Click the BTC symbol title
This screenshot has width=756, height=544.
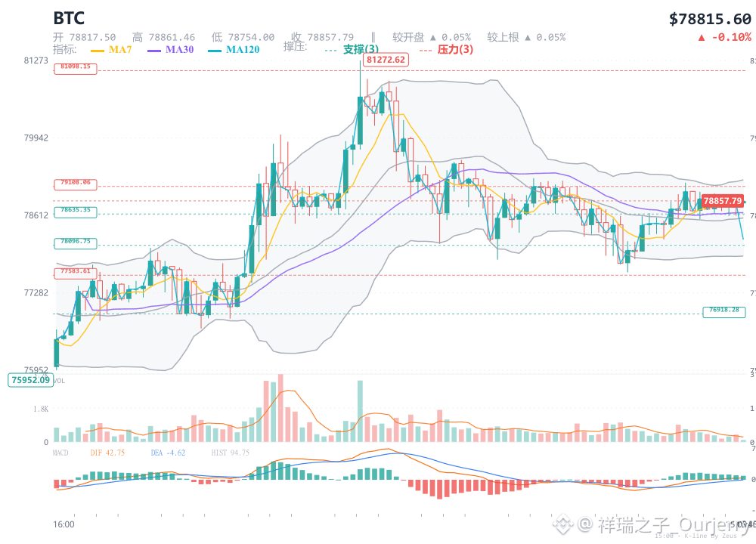tap(69, 18)
